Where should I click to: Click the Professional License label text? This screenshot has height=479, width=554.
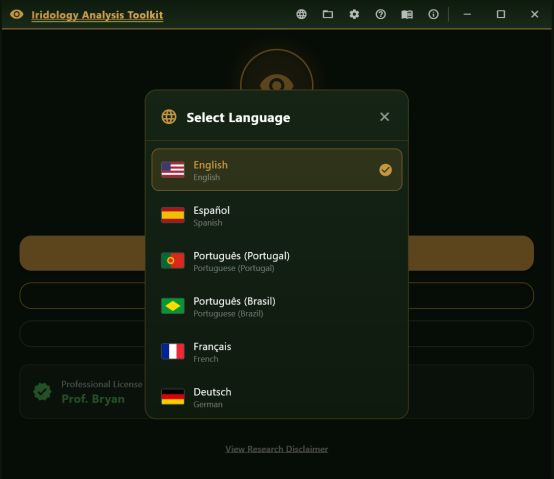(x=102, y=384)
